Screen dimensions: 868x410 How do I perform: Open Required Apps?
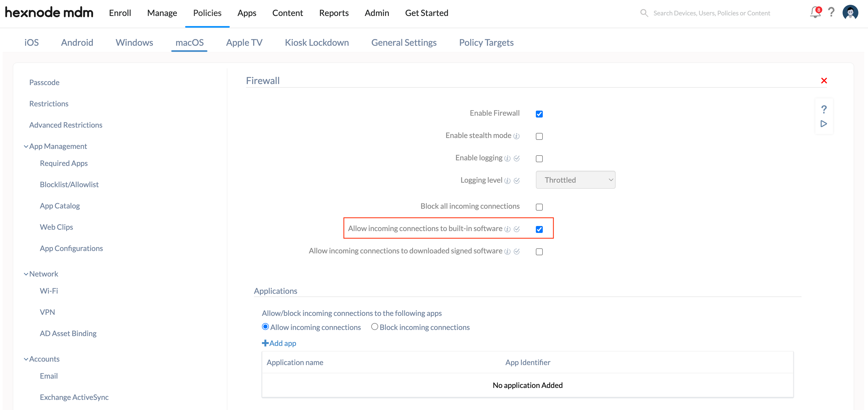64,164
